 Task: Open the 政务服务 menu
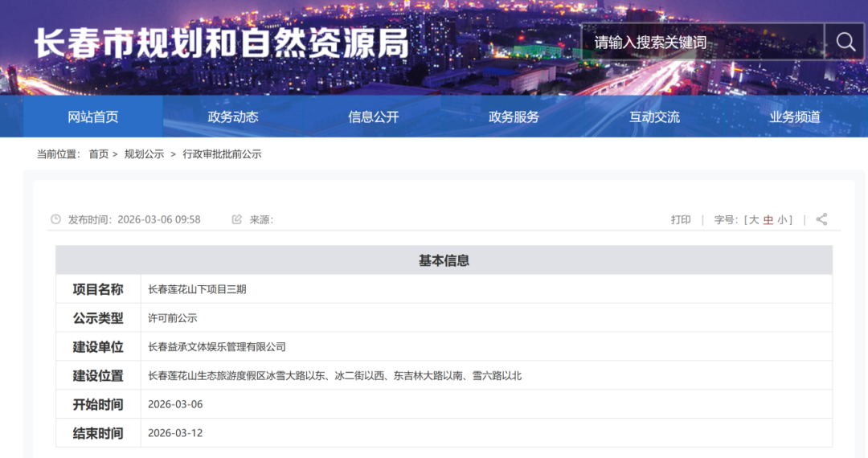click(514, 117)
